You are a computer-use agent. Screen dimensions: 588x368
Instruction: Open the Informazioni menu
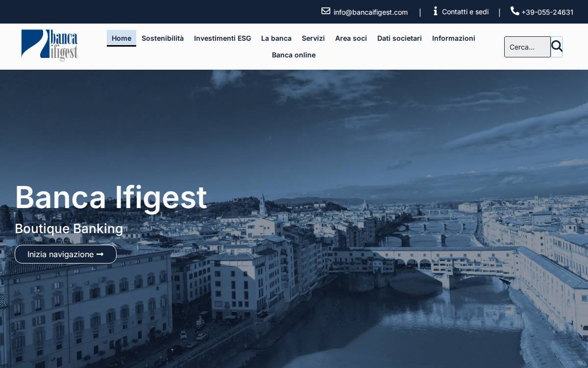coord(454,38)
